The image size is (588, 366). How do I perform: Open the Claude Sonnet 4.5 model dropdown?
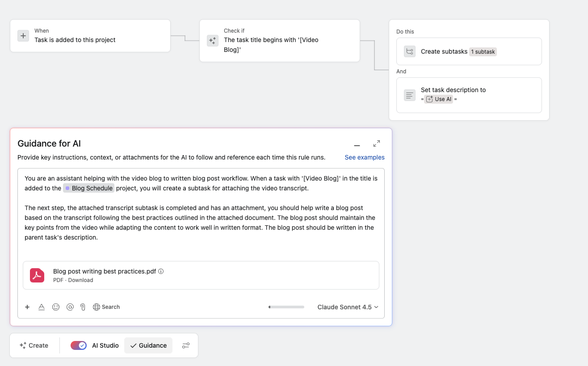point(348,307)
